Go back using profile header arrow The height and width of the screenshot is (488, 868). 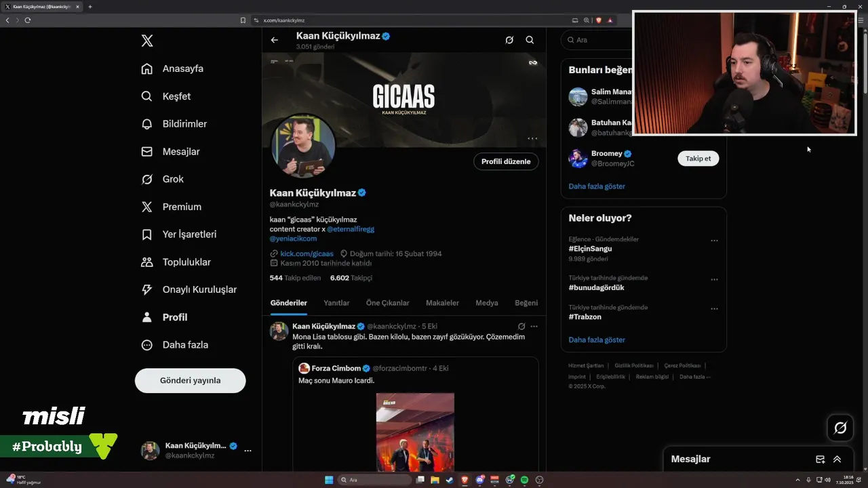275,40
